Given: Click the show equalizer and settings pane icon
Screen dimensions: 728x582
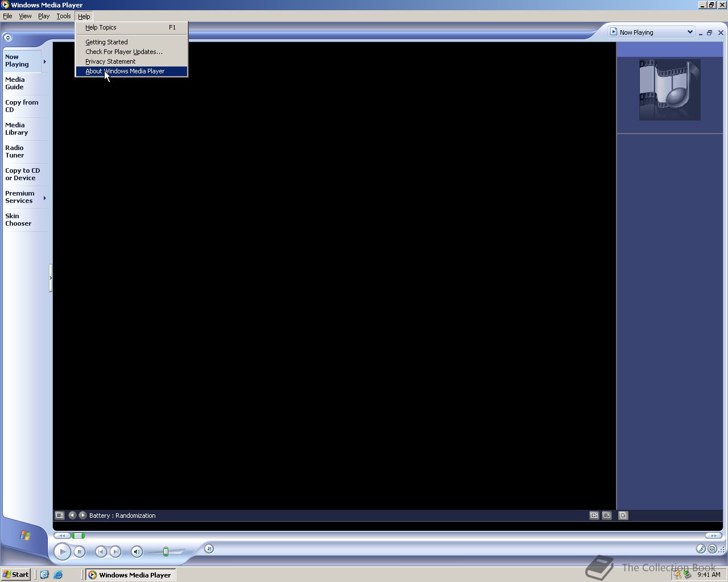Looking at the screenshot, I should 594,515.
